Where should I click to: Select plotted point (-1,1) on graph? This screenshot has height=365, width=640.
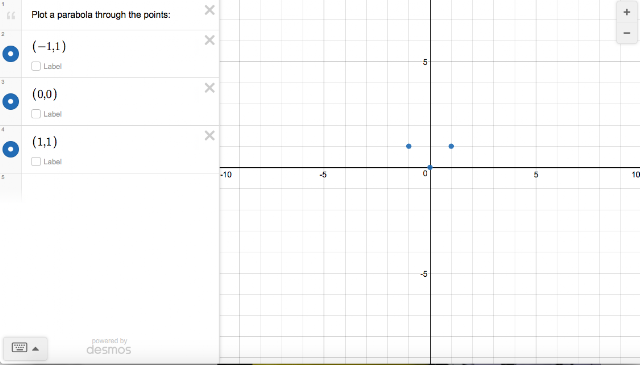pos(409,146)
